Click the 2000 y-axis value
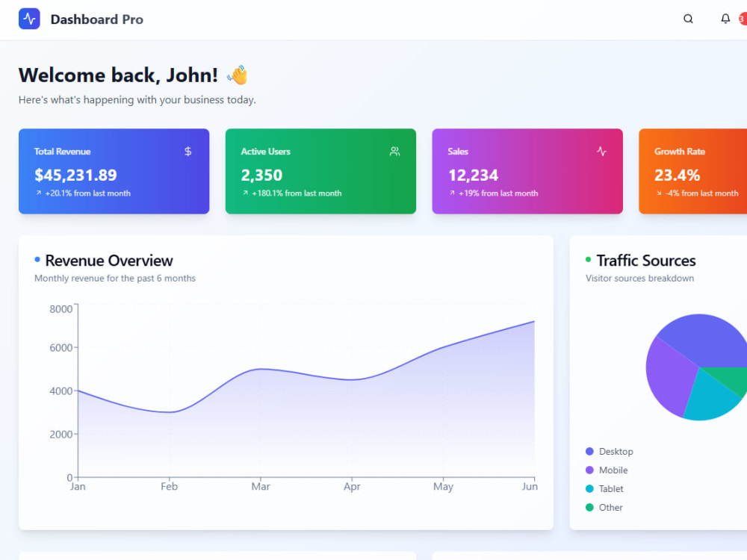 click(61, 435)
